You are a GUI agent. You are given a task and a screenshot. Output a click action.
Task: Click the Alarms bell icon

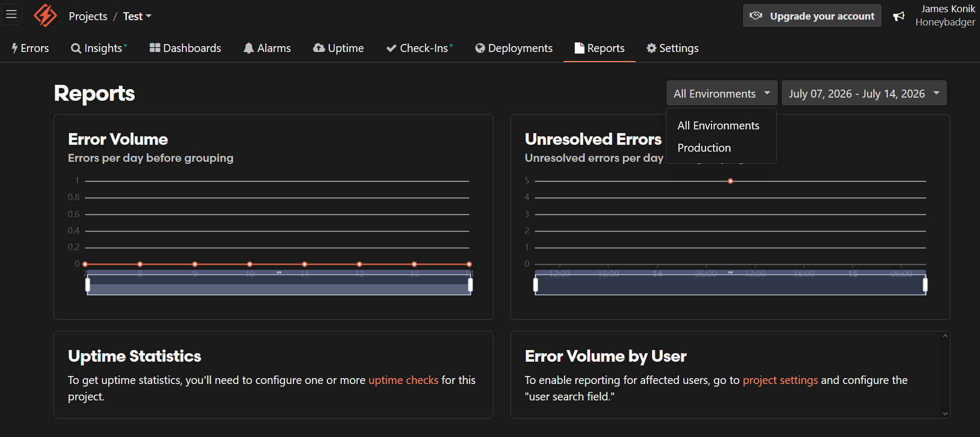click(x=248, y=48)
